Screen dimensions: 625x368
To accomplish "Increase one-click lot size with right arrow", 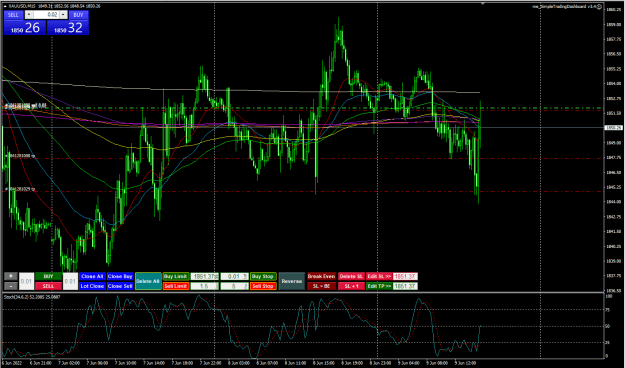I will click(x=63, y=15).
